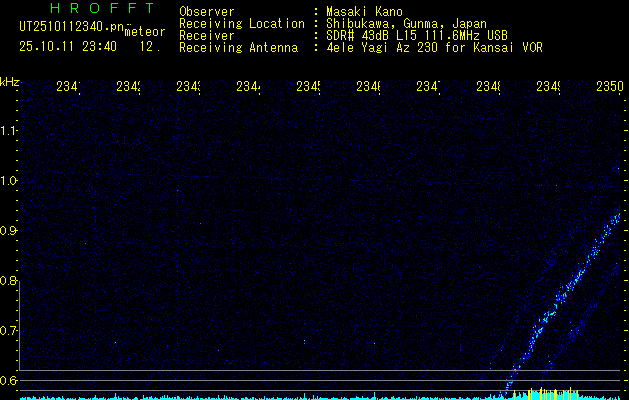Click the 0.6 kHz frequency label
This screenshot has width=629, height=400.
[8, 381]
